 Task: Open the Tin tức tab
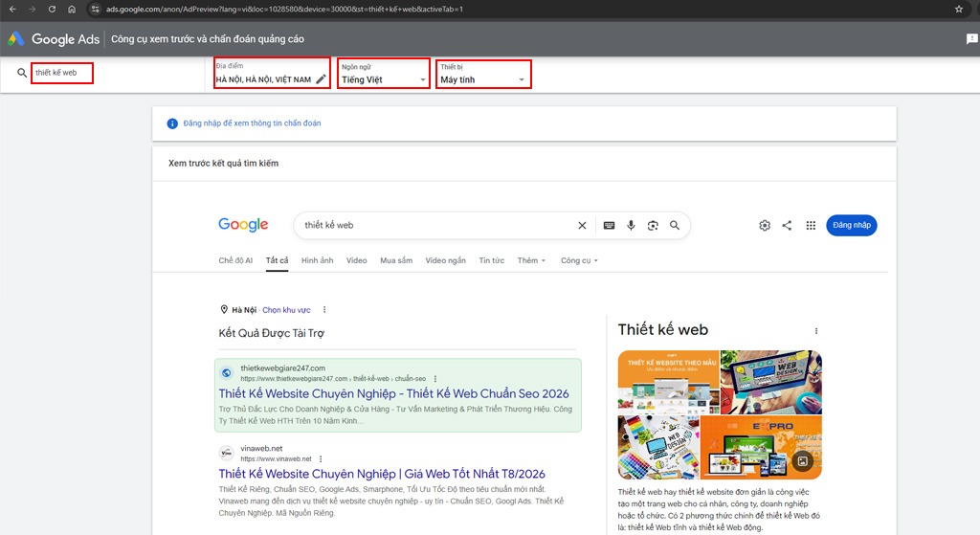point(491,260)
